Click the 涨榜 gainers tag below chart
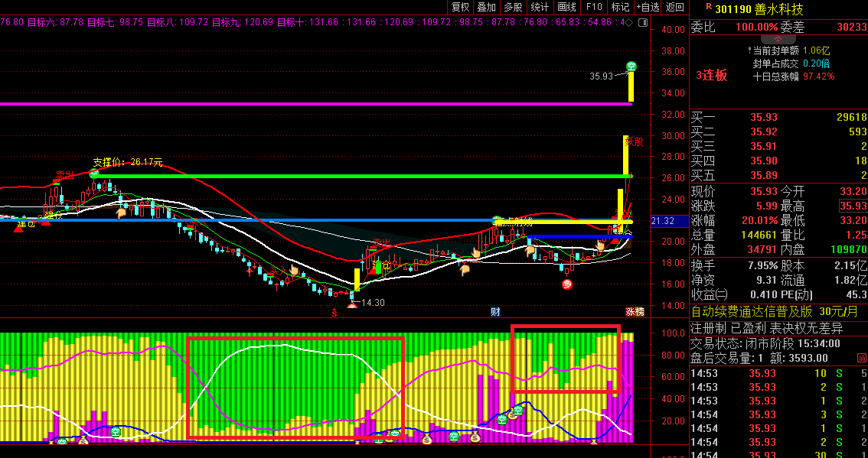 click(635, 311)
